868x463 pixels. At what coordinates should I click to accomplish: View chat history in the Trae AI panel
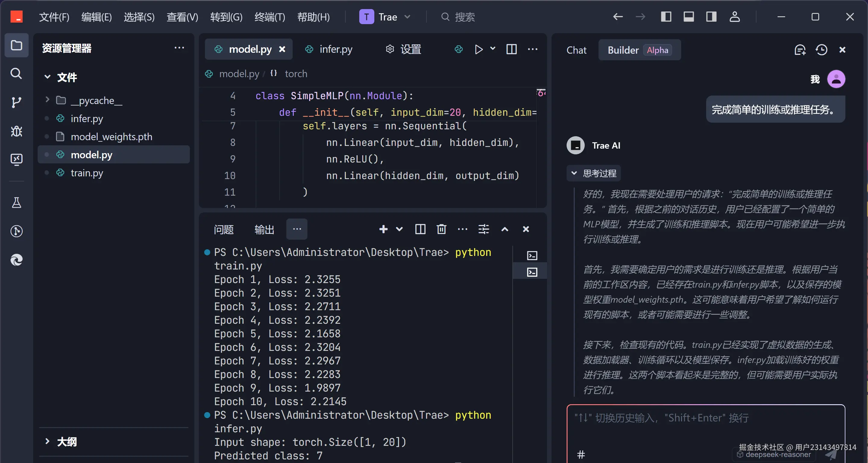click(x=822, y=49)
